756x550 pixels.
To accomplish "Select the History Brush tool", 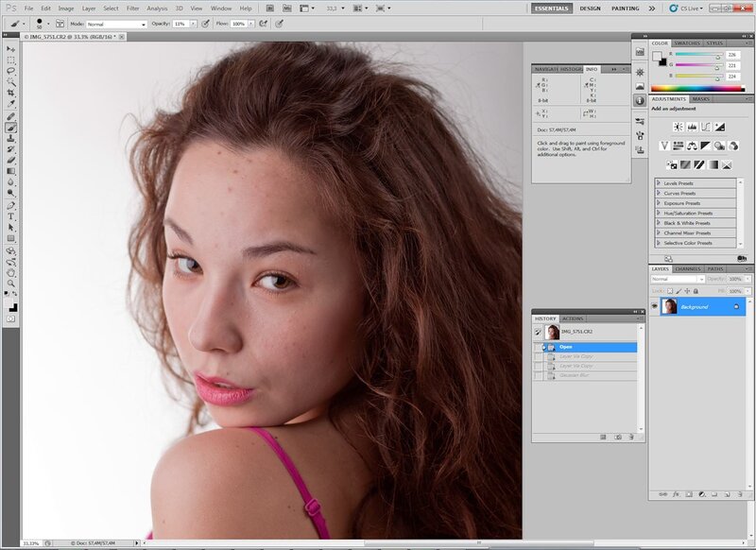I will [x=10, y=149].
